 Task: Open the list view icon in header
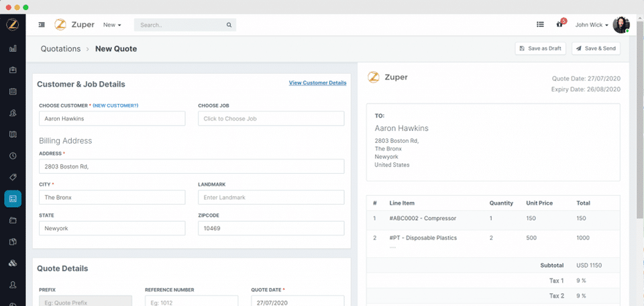click(540, 25)
